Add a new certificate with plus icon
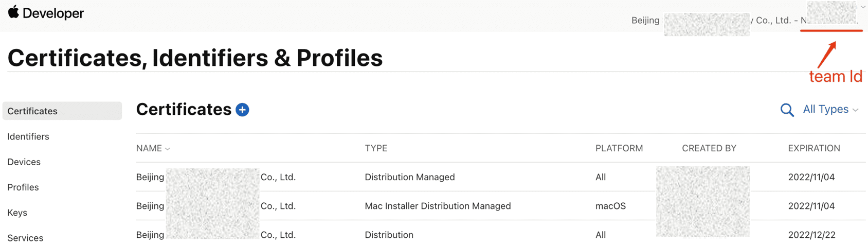The width and height of the screenshot is (868, 245). pos(242,110)
